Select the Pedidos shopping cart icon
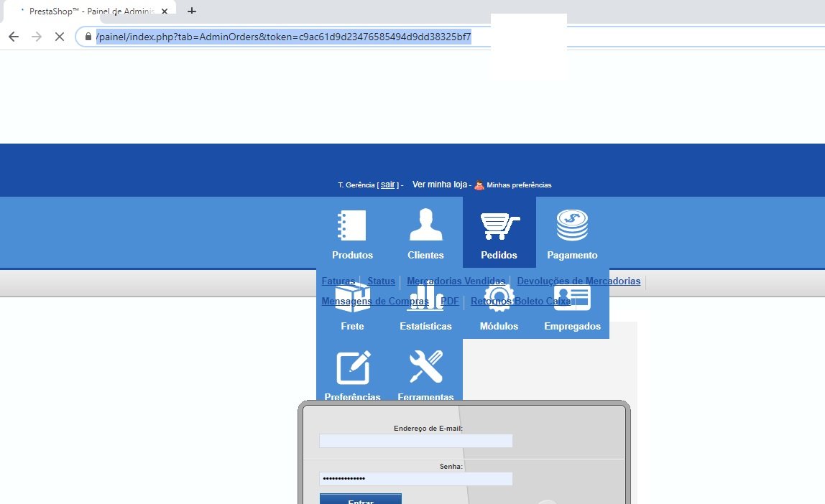 click(x=499, y=225)
